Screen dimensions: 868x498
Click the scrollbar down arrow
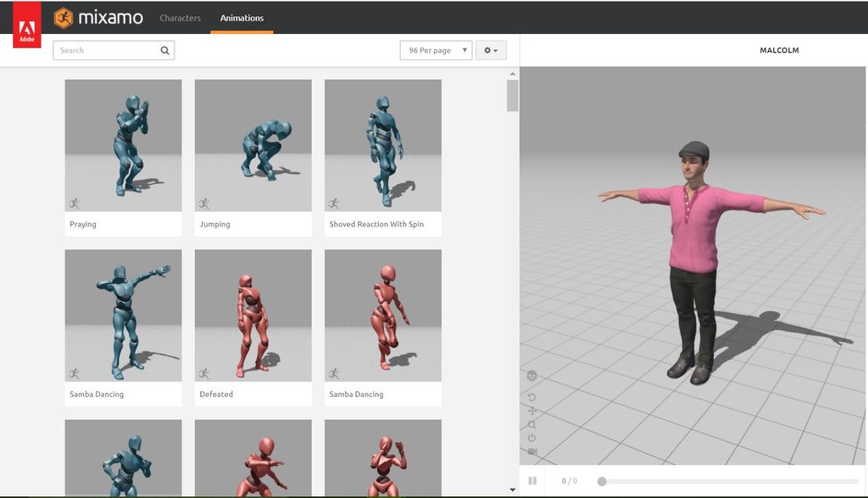point(513,490)
